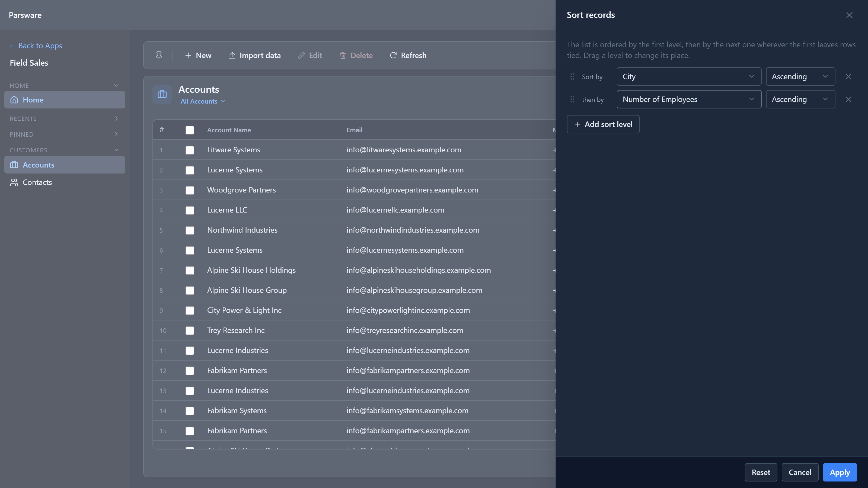The height and width of the screenshot is (488, 868).
Task: Click the Accounts icon in the sidebar
Action: (14, 165)
